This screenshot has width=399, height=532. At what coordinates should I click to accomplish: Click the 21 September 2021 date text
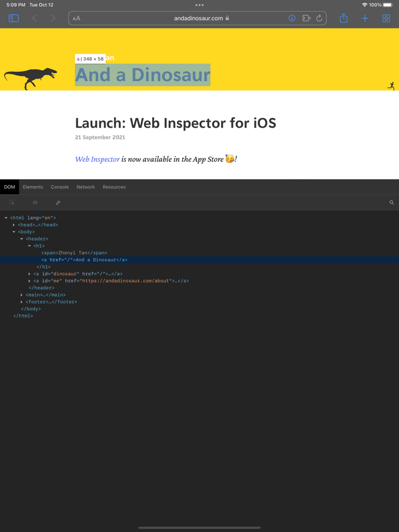(100, 138)
